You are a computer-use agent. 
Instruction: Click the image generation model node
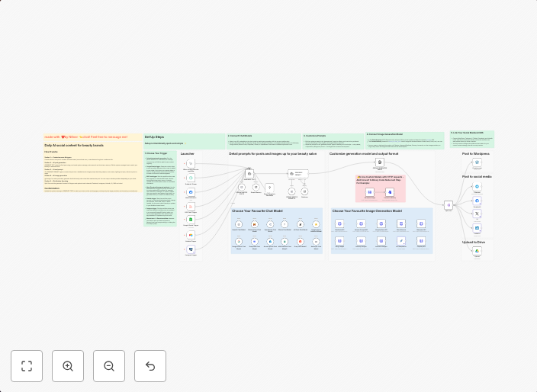click(379, 162)
